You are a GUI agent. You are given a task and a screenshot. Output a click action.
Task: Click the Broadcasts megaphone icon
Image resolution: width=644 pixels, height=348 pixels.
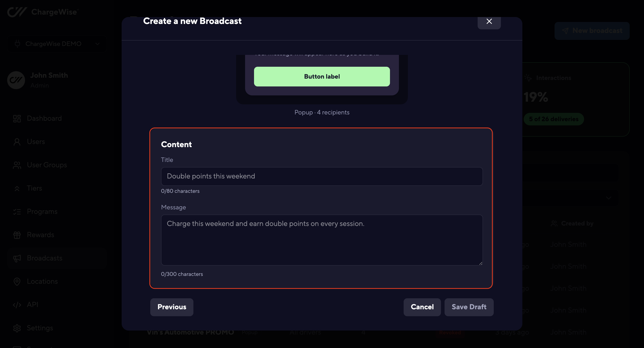click(x=17, y=258)
